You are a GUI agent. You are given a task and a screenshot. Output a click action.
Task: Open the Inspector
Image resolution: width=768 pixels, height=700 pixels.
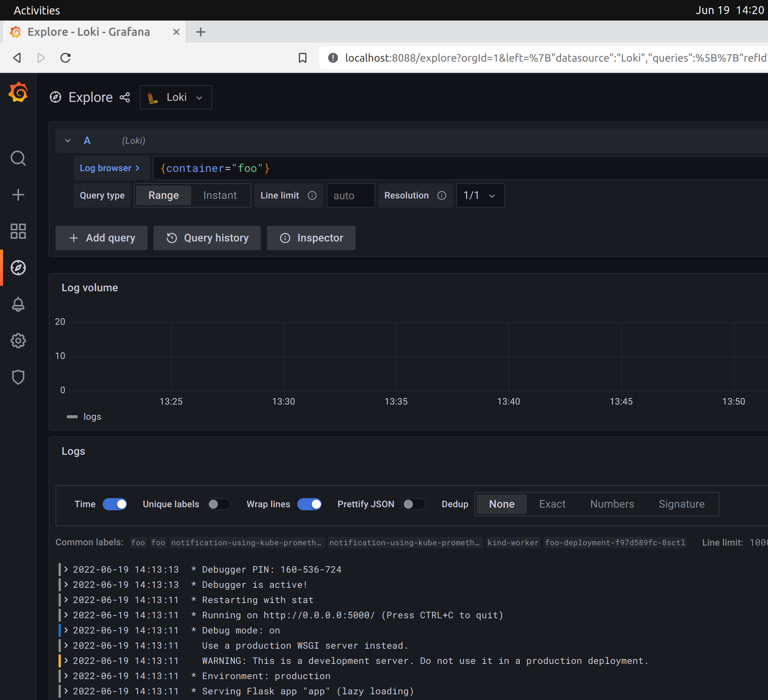point(311,238)
